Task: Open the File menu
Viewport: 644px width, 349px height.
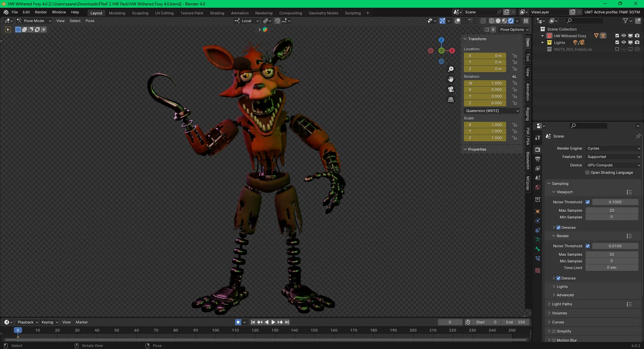Action: pos(14,12)
